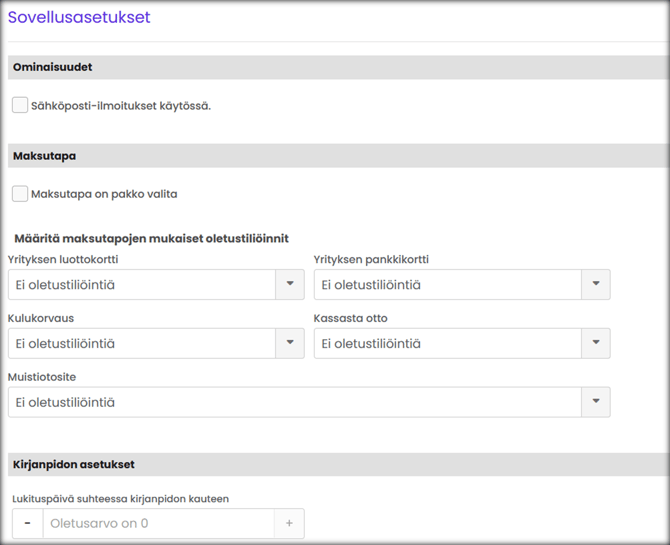This screenshot has width=670, height=545.
Task: Open Kassasta otto selection text field
Action: pos(446,344)
